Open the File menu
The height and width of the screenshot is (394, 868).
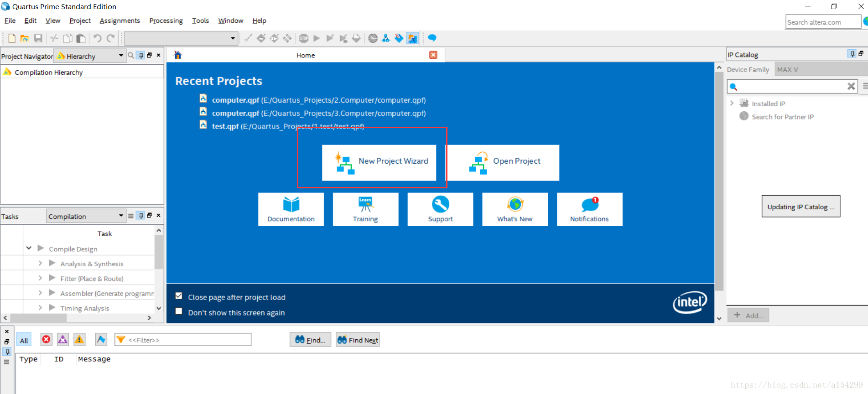(10, 21)
